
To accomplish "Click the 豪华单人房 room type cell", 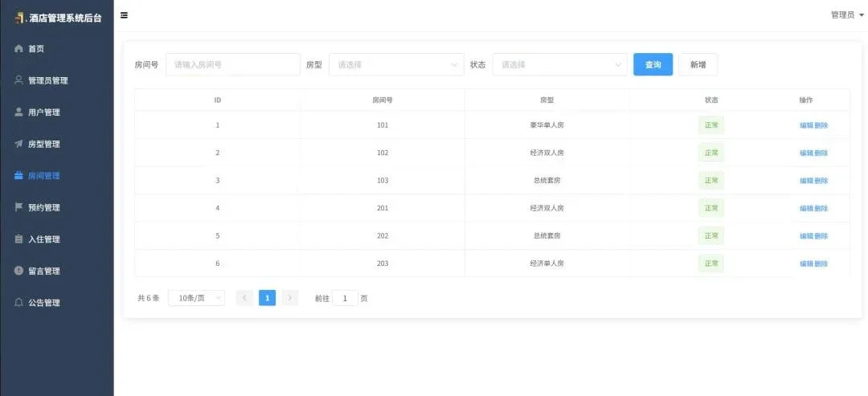I will tap(547, 125).
